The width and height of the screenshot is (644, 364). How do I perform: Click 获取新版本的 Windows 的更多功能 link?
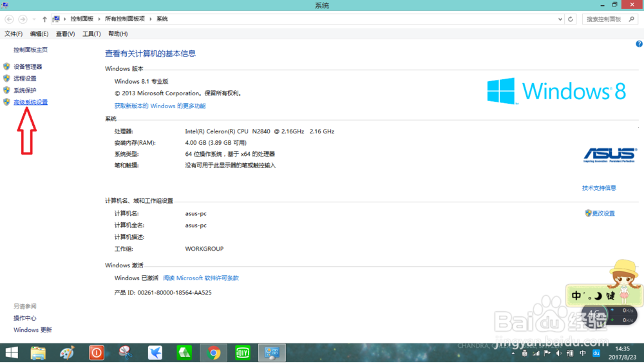160,106
